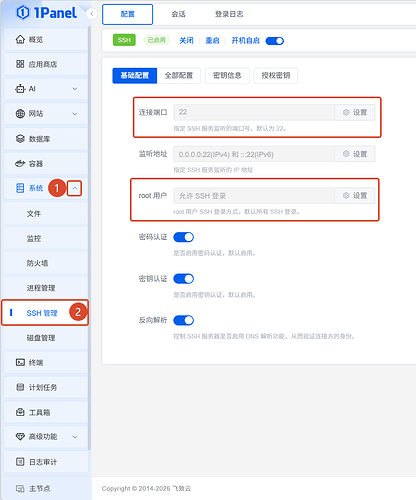The width and height of the screenshot is (416, 500).
Task: Select the 授权密钥 sub-tab
Action: pos(276,76)
